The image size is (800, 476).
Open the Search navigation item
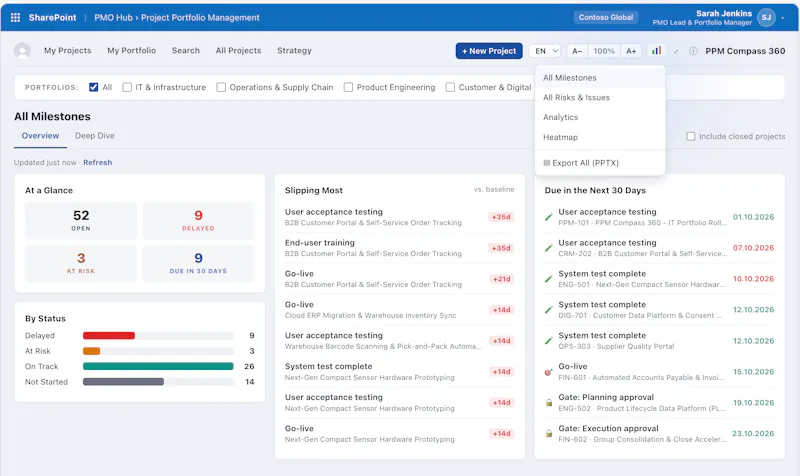pyautogui.click(x=186, y=51)
